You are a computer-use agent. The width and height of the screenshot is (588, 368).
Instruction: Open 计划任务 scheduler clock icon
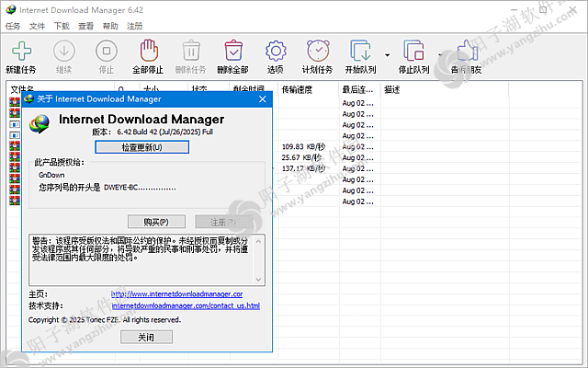tap(319, 51)
